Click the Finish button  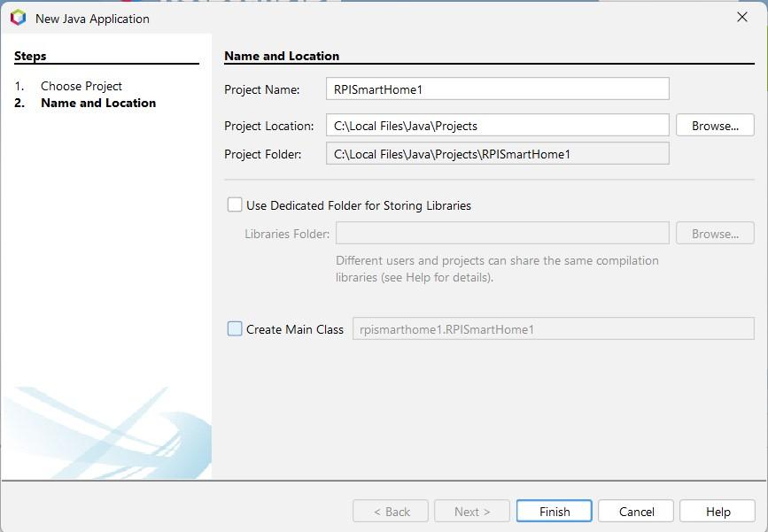point(555,512)
